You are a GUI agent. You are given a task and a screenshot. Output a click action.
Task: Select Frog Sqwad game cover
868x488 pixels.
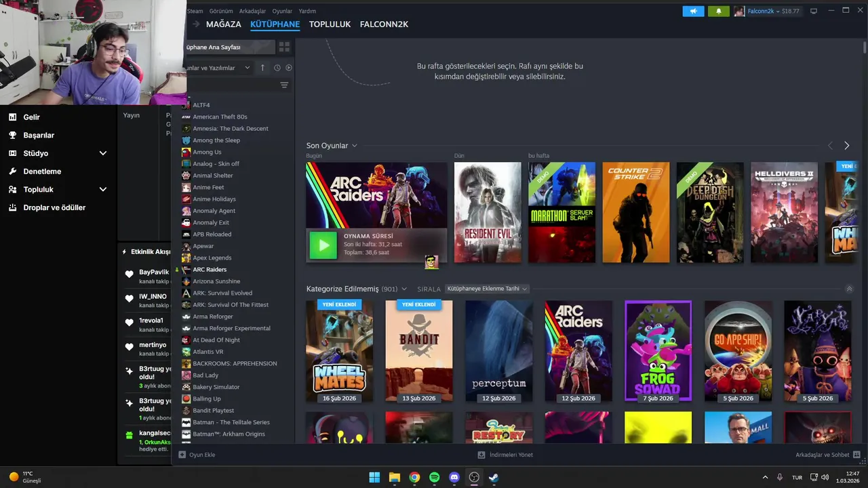tap(658, 351)
